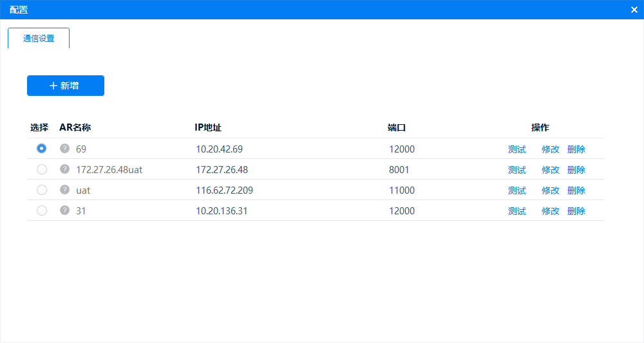Click the 新增 button to add entry

pyautogui.click(x=66, y=86)
